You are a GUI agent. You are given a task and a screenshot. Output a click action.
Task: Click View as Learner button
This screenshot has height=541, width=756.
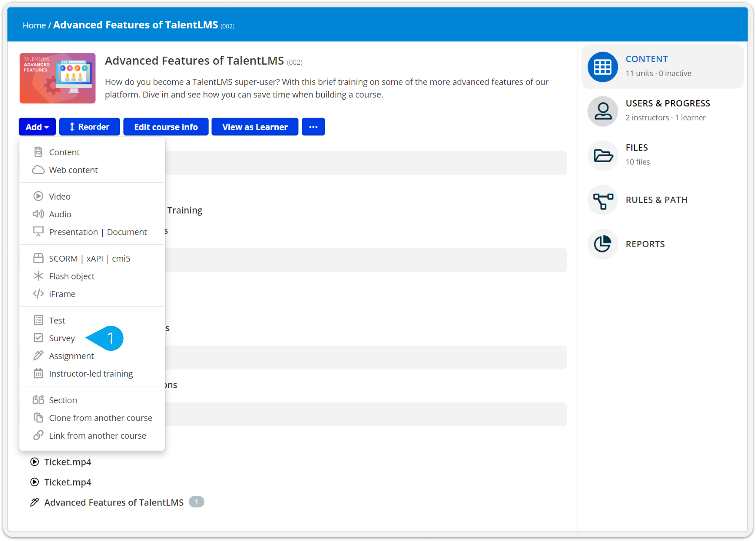pos(255,127)
